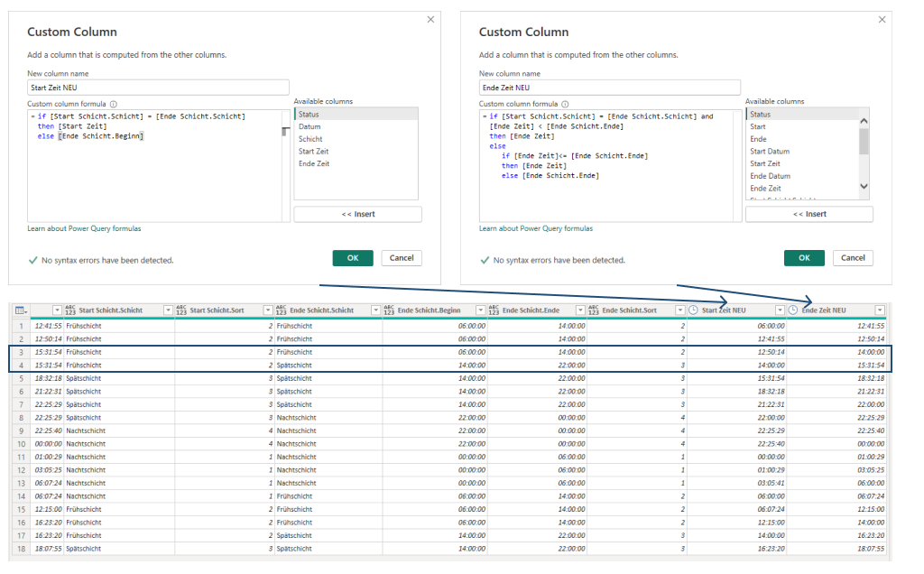924x574 pixels.
Task: Click the table menu icon in grid corner
Action: point(20,310)
